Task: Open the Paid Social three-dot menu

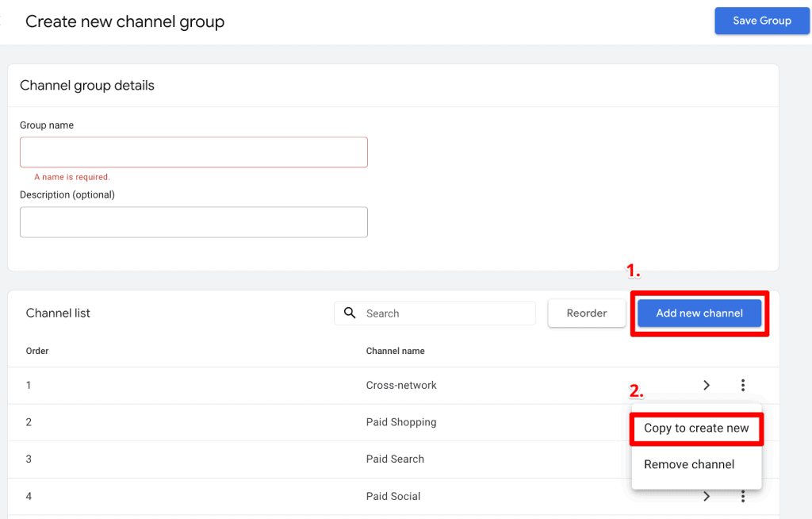Action: (x=743, y=497)
